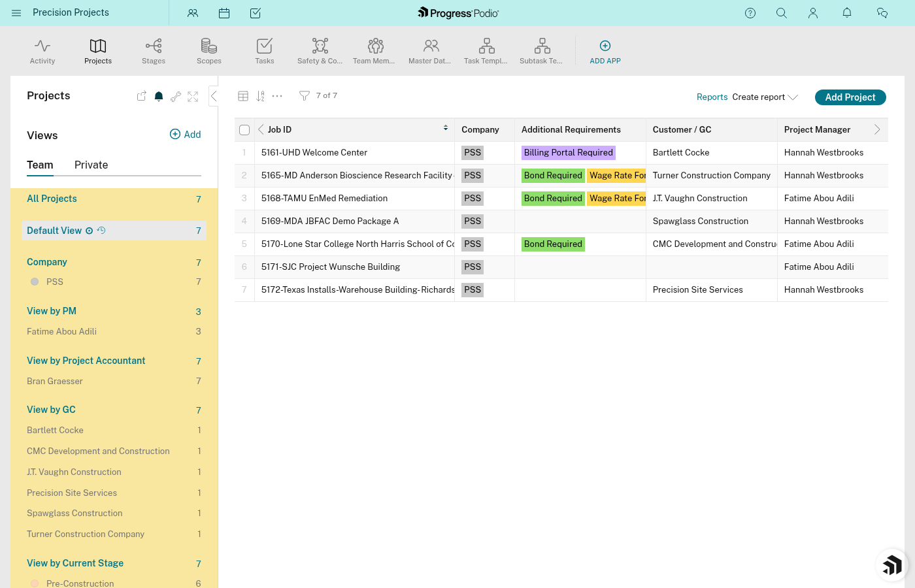The height and width of the screenshot is (588, 915).
Task: Click the Help question mark icon
Action: (750, 13)
